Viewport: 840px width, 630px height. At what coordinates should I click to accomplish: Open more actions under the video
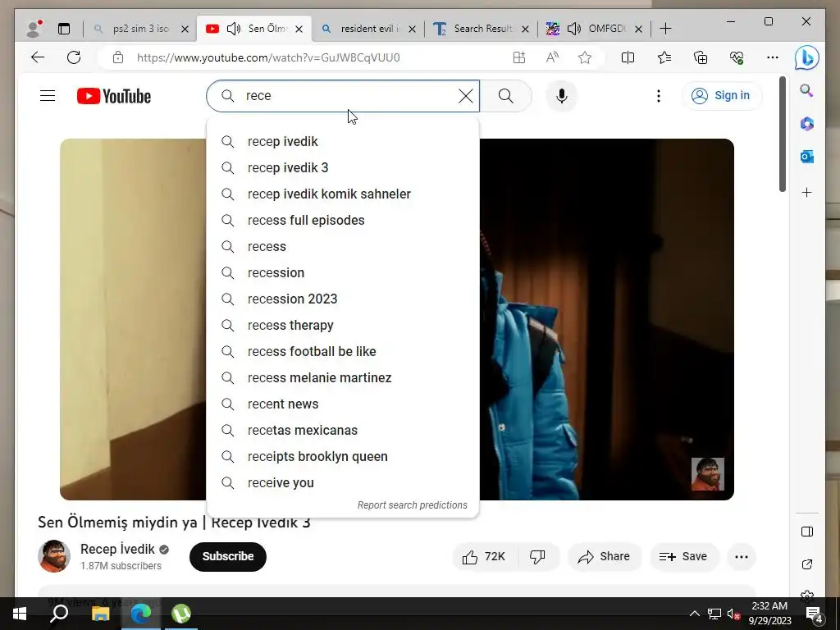[742, 557]
